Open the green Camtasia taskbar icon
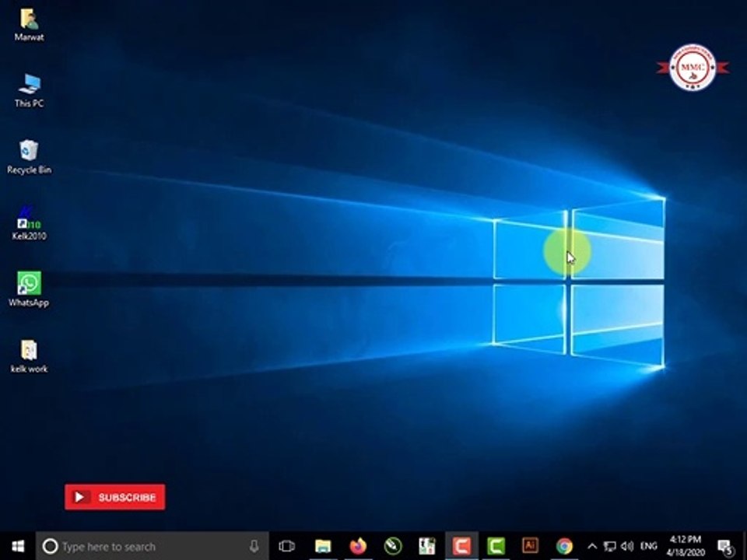 click(496, 546)
